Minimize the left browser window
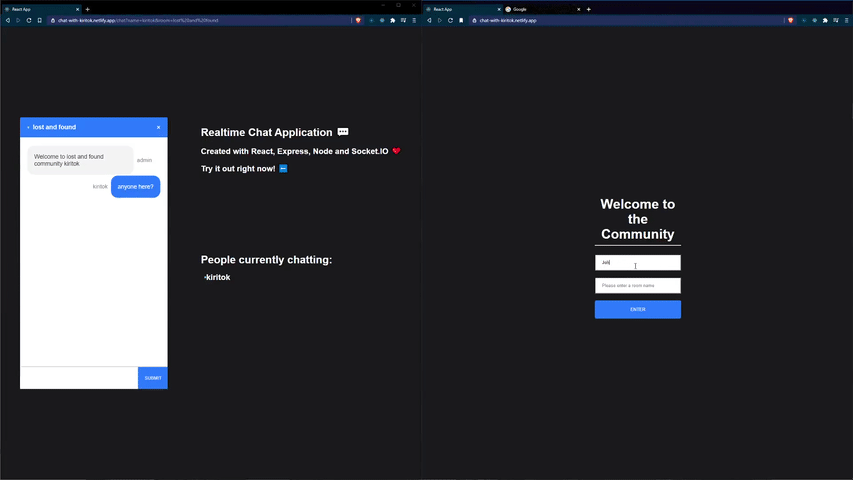 coord(383,5)
